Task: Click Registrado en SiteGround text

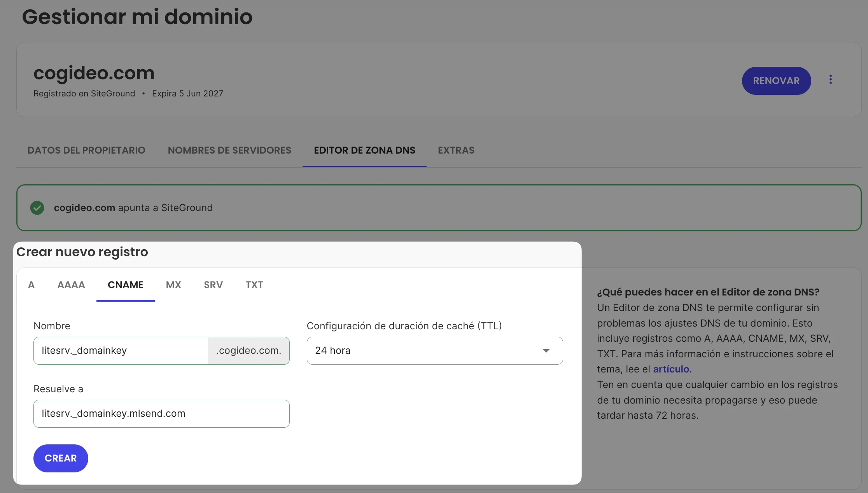Action: (84, 93)
